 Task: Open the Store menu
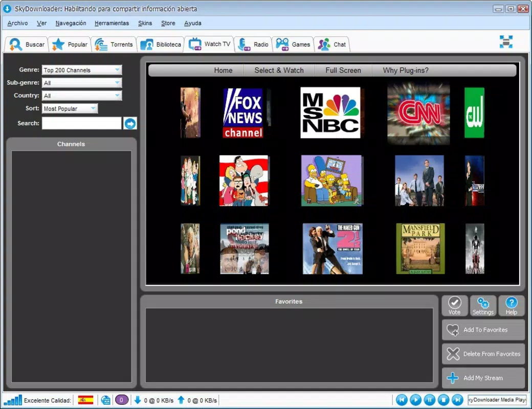tap(168, 23)
